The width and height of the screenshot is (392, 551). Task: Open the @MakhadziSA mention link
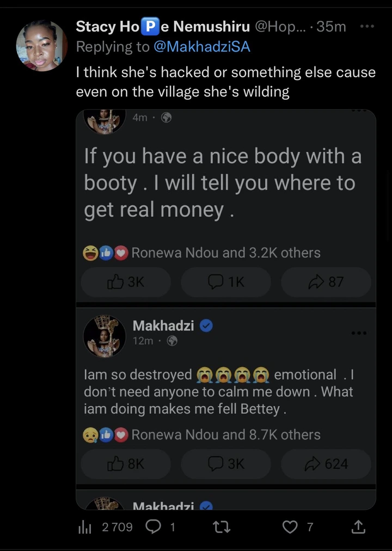point(202,47)
